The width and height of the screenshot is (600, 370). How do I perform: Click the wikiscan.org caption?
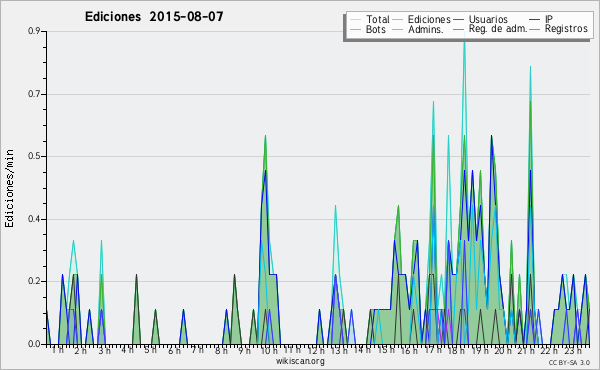point(300,361)
